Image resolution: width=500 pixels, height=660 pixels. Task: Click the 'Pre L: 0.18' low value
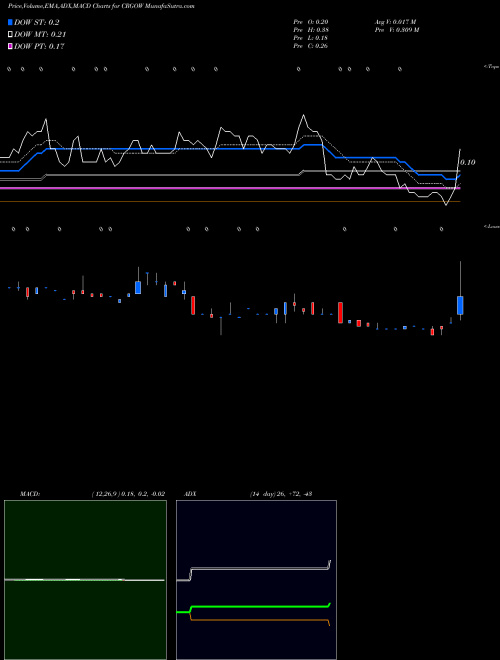[311, 38]
